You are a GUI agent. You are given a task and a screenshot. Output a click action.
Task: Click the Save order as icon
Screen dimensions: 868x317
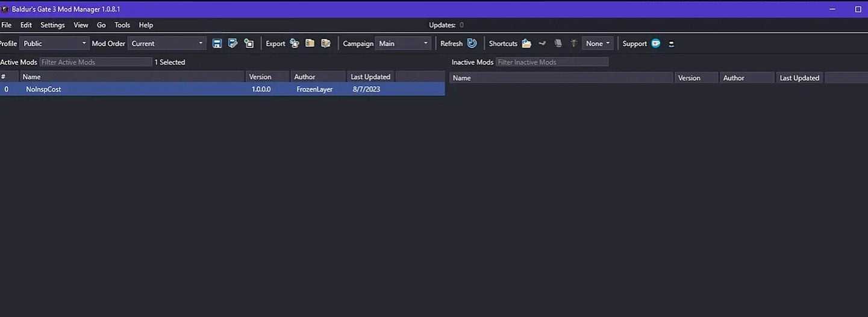point(233,43)
